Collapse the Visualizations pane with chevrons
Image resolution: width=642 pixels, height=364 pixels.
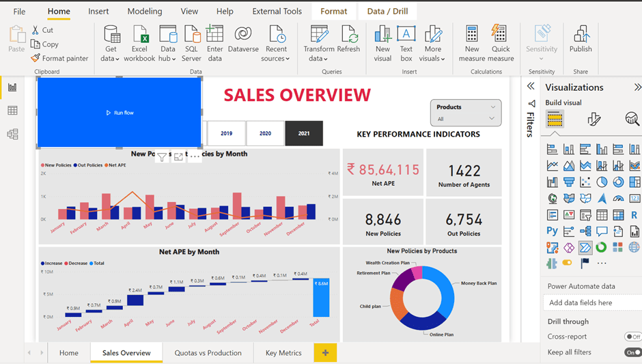637,87
